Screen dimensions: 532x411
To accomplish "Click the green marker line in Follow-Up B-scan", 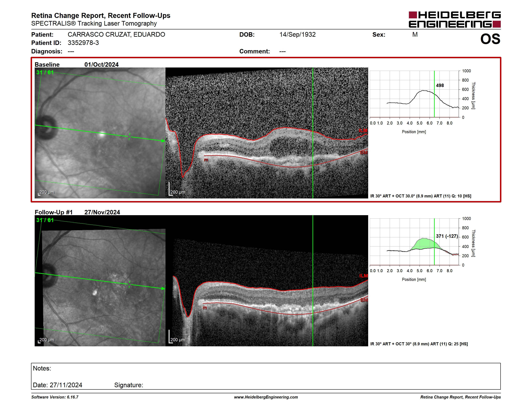I will click(313, 281).
